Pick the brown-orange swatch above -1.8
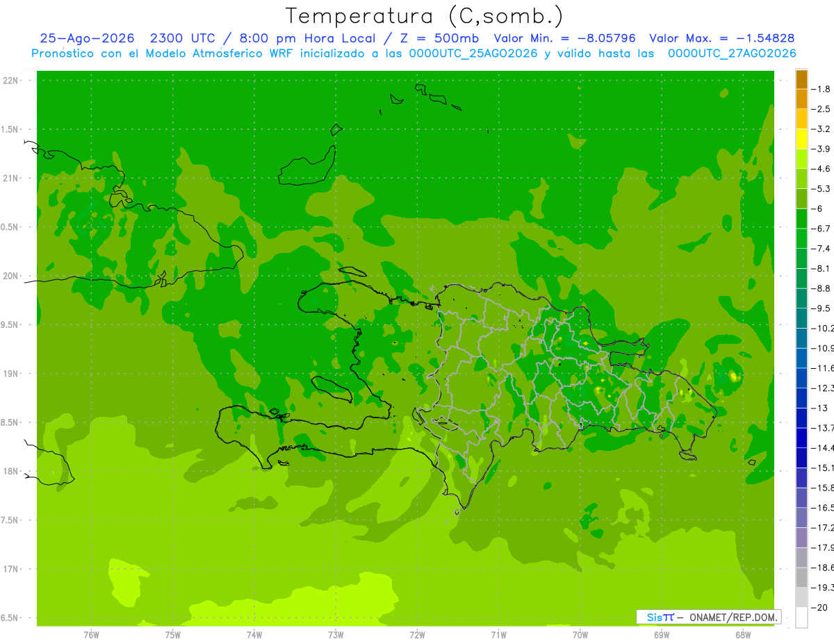The height and width of the screenshot is (644, 834). pyautogui.click(x=801, y=79)
